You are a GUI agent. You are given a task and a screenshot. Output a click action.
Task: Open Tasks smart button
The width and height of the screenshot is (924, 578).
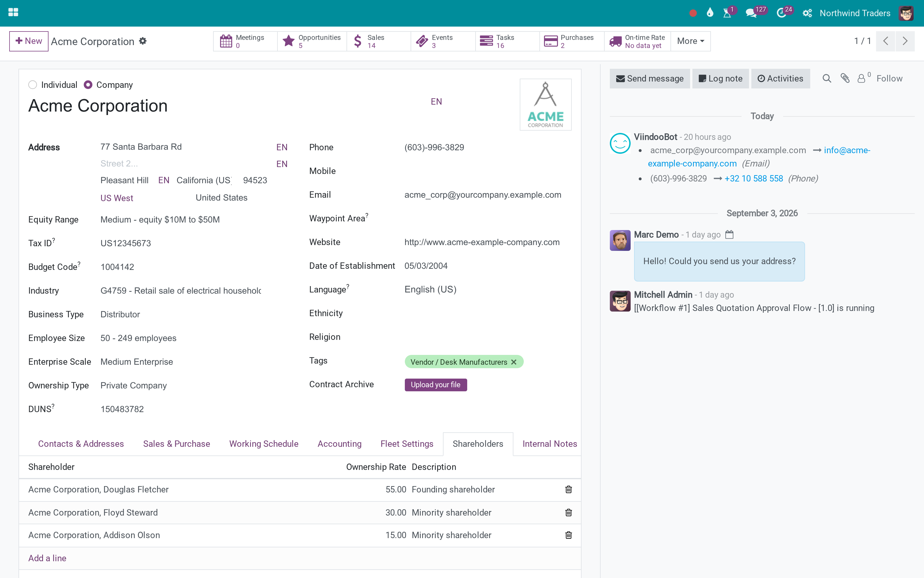point(507,41)
